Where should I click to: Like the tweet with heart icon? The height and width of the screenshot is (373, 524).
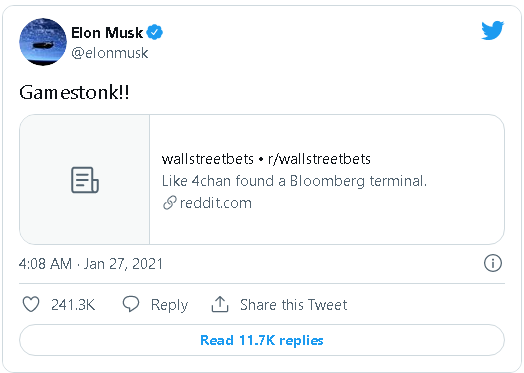(x=31, y=304)
